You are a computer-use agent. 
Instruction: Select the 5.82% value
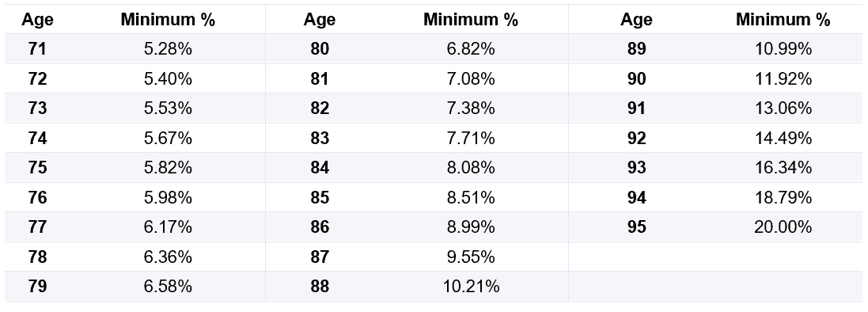168,168
